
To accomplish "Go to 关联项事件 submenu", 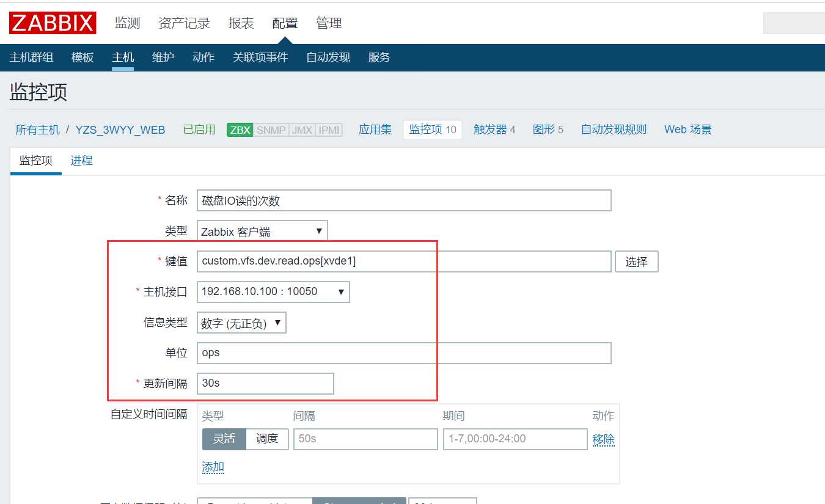I will coord(260,57).
